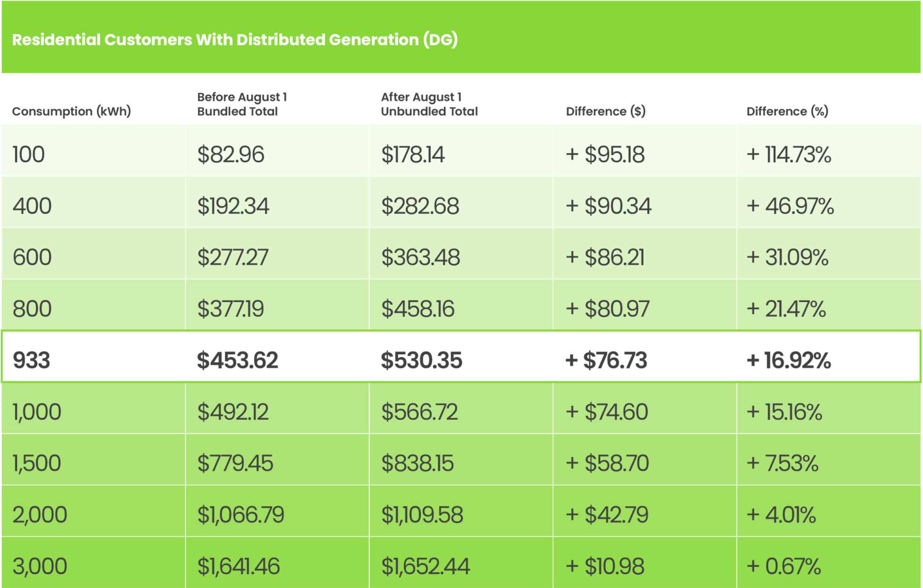
Task: Click the Before August 1 Bundled Total header
Action: pyautogui.click(x=242, y=104)
